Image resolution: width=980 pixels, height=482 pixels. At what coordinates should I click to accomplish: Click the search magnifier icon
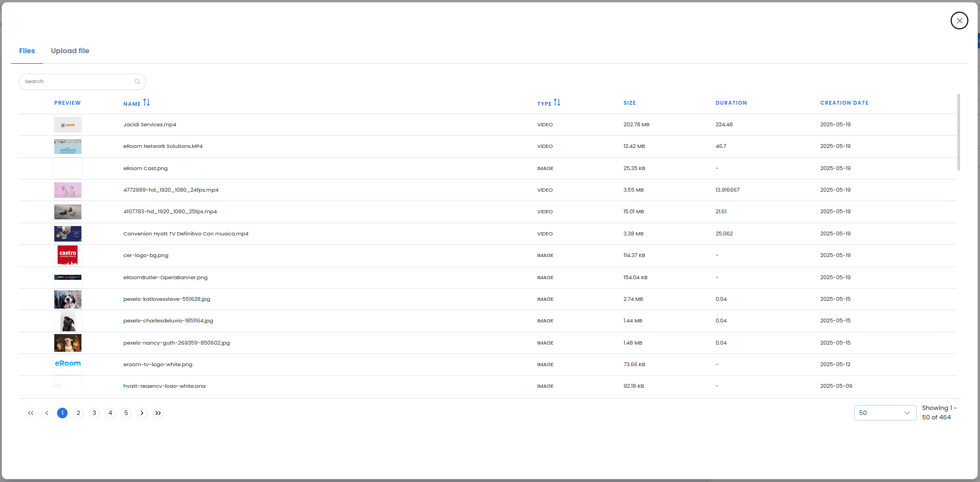tap(137, 81)
